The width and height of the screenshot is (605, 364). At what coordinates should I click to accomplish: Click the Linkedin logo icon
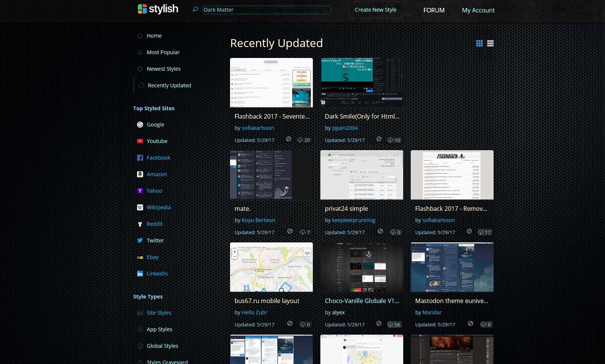pos(140,274)
